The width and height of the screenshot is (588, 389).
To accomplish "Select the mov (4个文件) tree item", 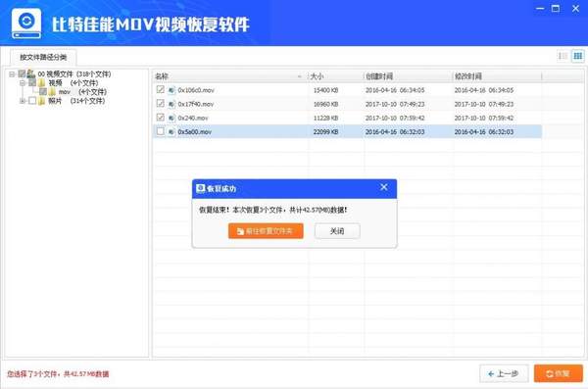I will pyautogui.click(x=82, y=92).
